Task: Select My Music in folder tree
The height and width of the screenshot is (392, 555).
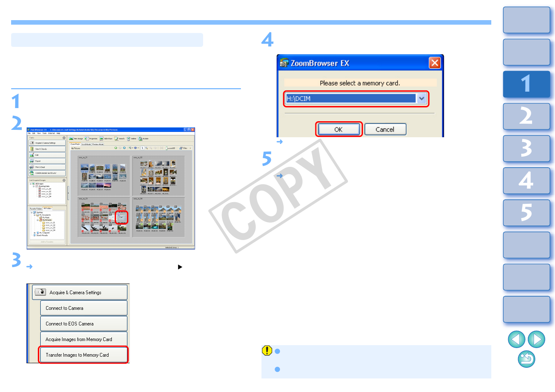Action: (46, 217)
